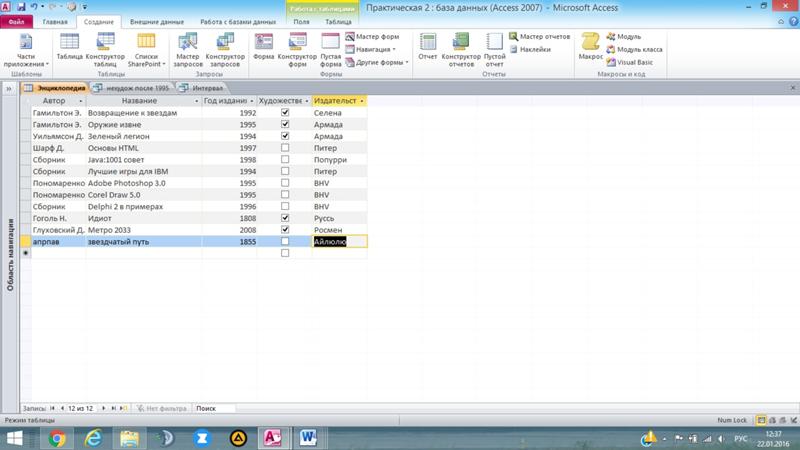Open Конструктор запросов designer

(225, 49)
